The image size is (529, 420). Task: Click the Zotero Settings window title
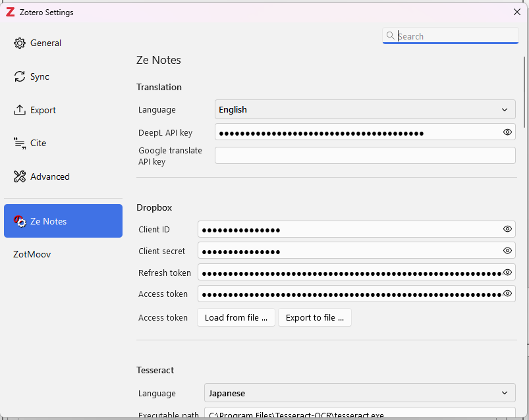(47, 13)
